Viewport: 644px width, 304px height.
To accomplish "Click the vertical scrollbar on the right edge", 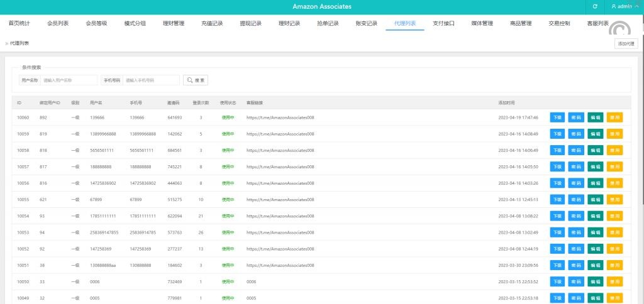I will pos(641,126).
